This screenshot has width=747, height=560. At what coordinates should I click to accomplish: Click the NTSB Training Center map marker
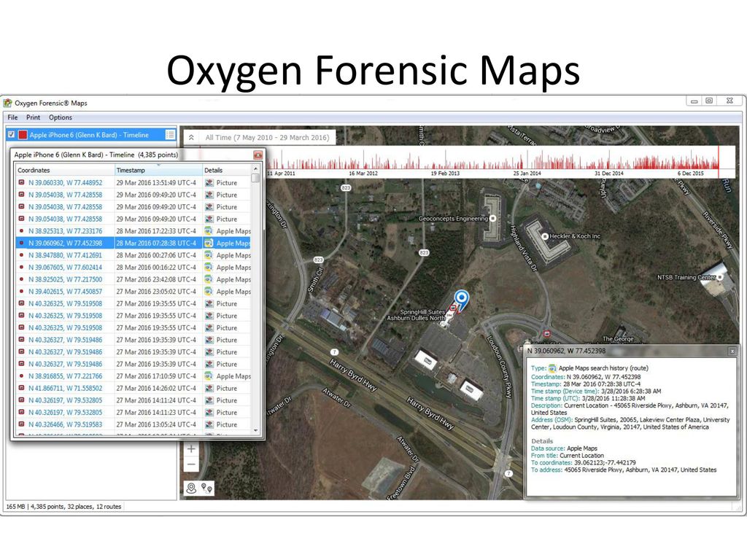pos(720,276)
